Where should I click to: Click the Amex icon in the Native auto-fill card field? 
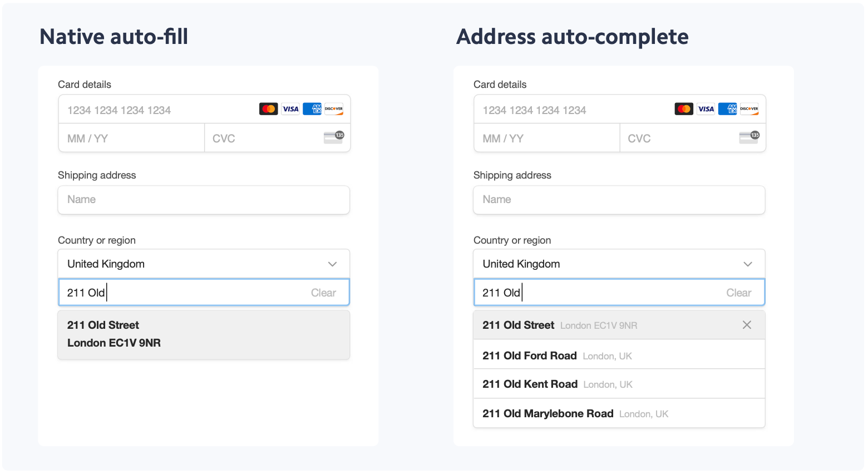pos(312,109)
